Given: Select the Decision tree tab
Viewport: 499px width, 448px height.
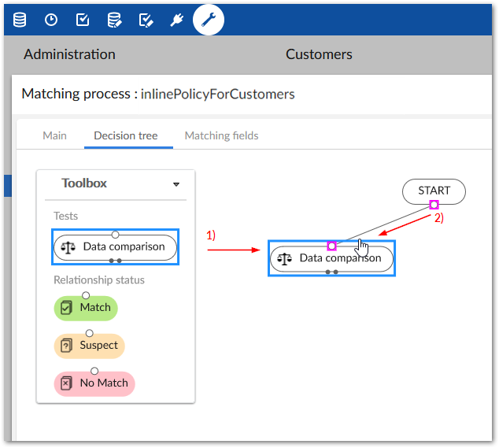Looking at the screenshot, I should point(126,135).
